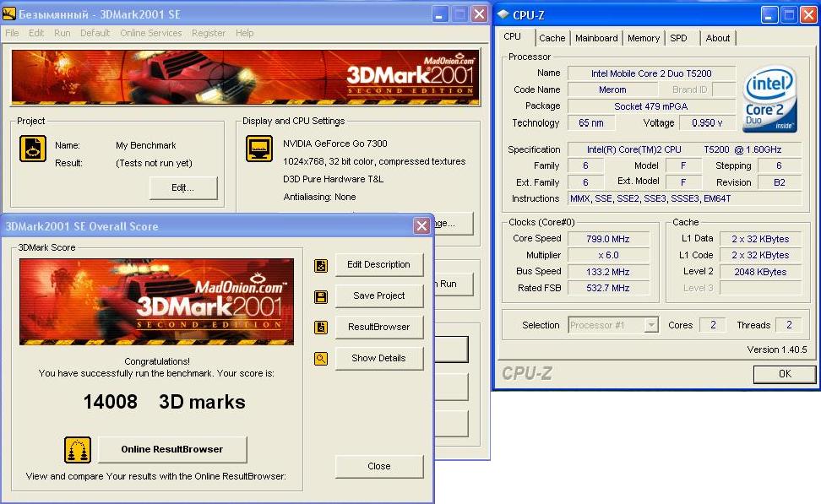Screen dimensions: 821x504
Task: Minimize the CPU-Z window
Action: point(769,15)
